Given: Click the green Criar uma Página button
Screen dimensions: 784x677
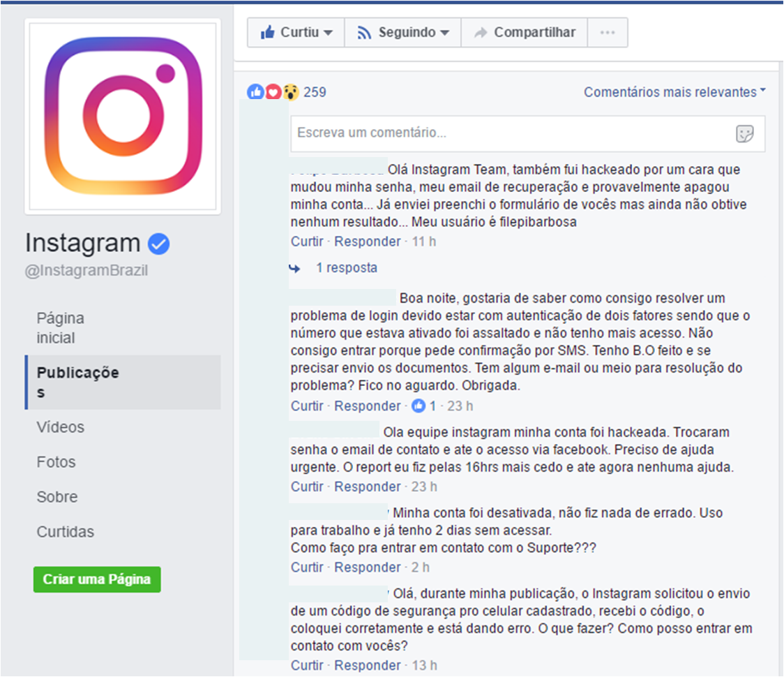Looking at the screenshot, I should point(97,579).
